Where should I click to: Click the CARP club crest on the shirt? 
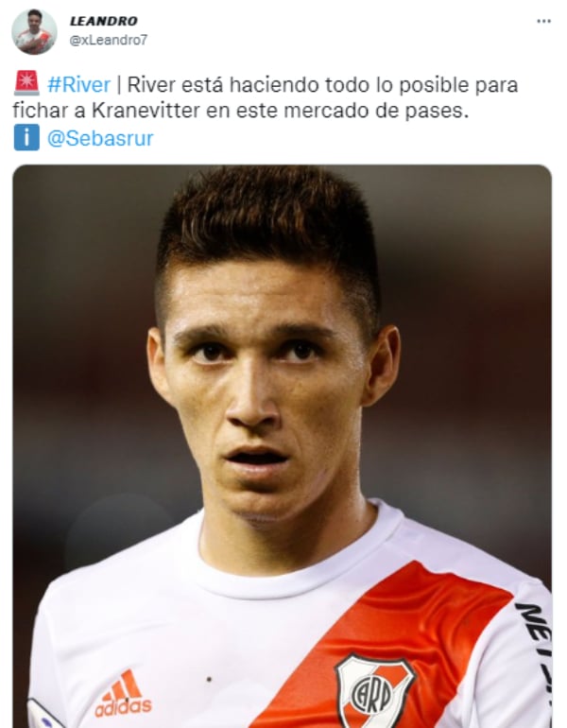tap(374, 690)
